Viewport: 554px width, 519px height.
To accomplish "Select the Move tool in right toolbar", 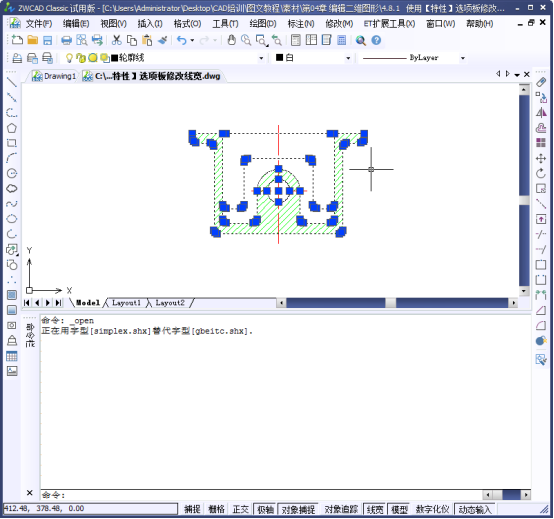I will click(x=541, y=158).
